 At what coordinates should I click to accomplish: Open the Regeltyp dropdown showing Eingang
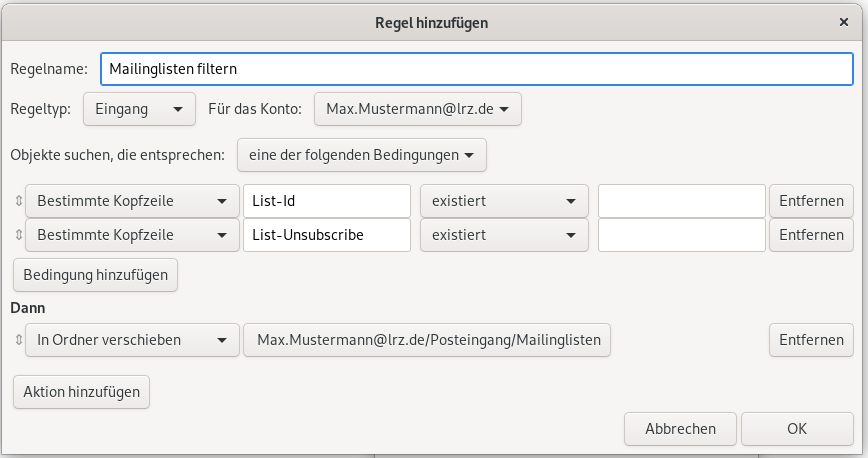(x=139, y=109)
